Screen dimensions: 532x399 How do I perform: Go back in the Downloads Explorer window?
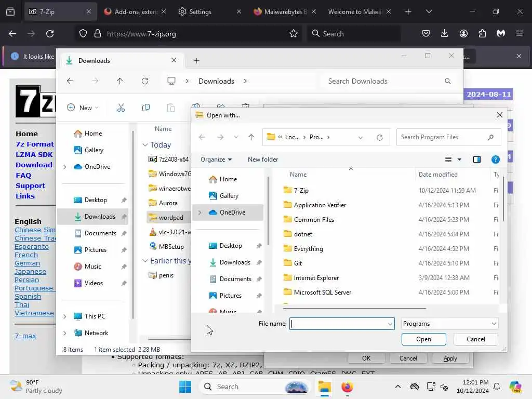[x=70, y=81]
